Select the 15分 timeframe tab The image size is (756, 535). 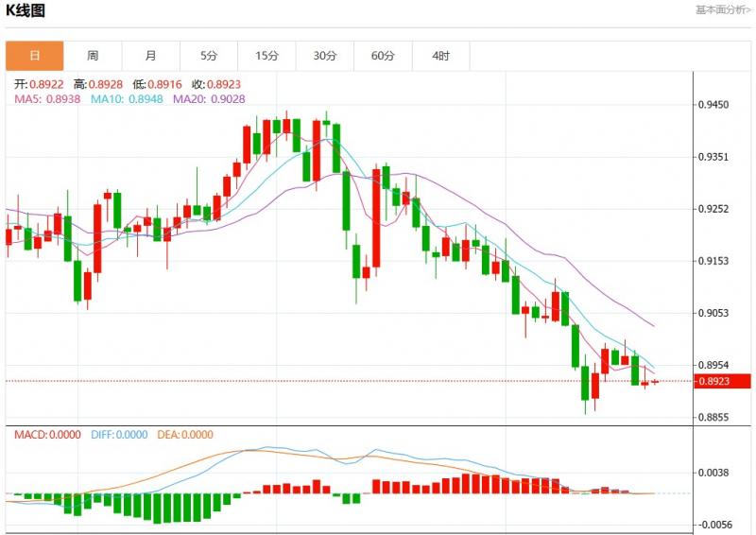(267, 56)
